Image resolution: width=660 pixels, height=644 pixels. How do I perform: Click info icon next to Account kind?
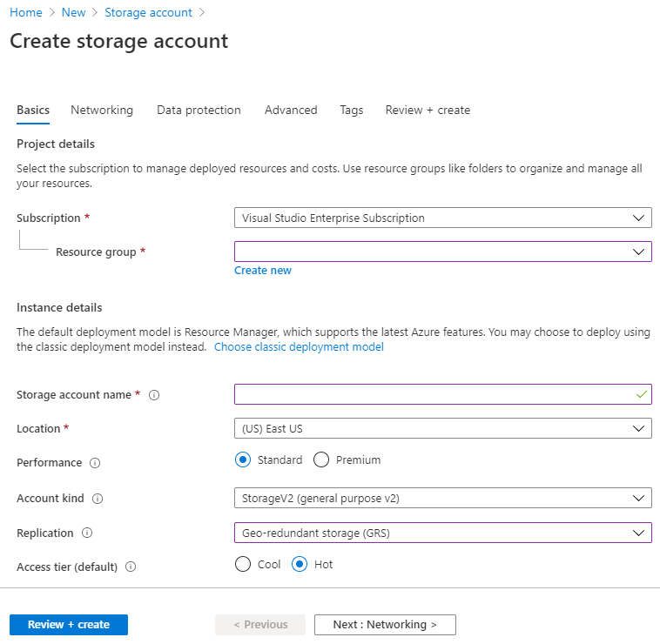(x=98, y=499)
